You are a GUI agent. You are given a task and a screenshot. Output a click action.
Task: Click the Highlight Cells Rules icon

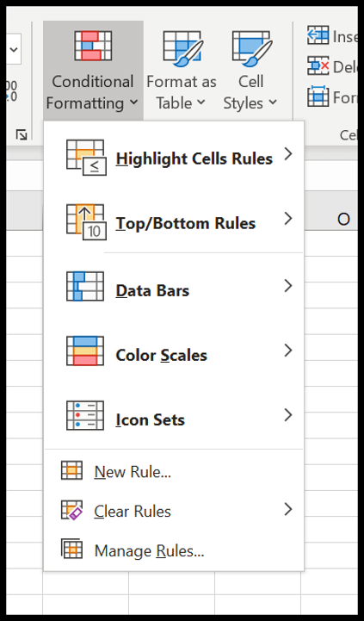86,158
